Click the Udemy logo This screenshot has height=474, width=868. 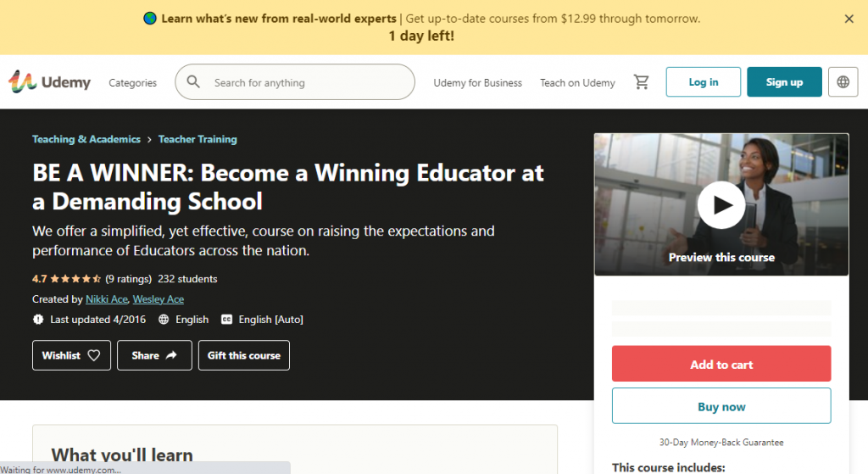(50, 82)
